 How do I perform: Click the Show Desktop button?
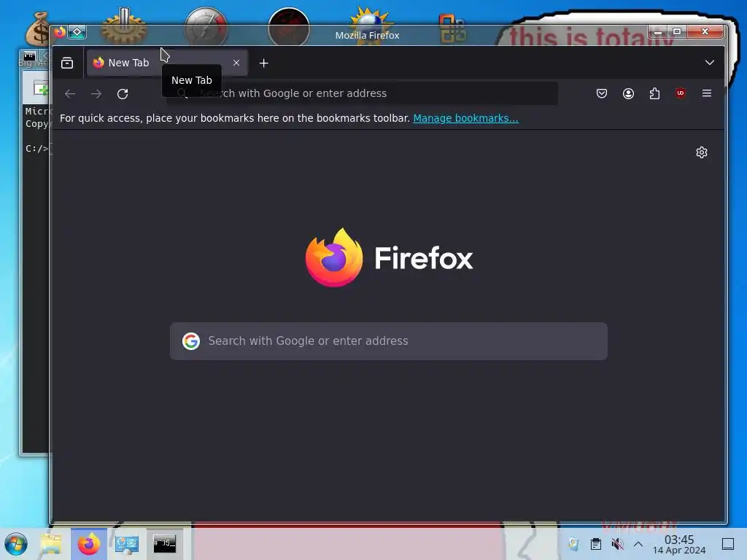point(728,544)
